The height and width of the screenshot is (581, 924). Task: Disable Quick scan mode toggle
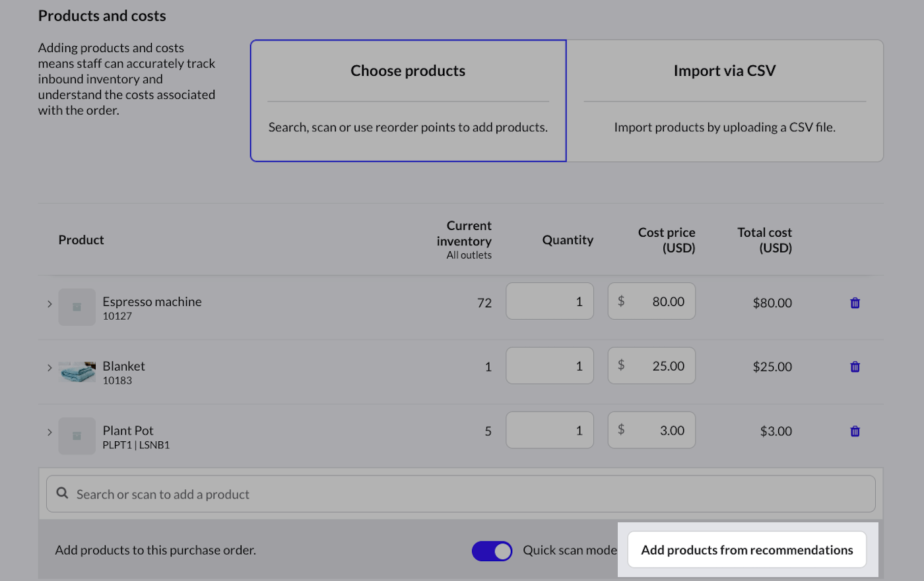click(492, 551)
